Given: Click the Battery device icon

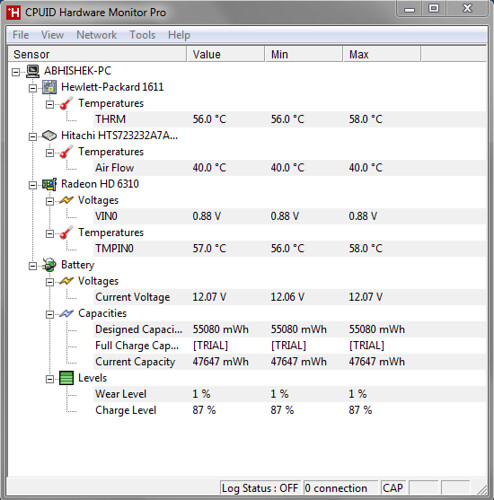Looking at the screenshot, I should point(49,265).
